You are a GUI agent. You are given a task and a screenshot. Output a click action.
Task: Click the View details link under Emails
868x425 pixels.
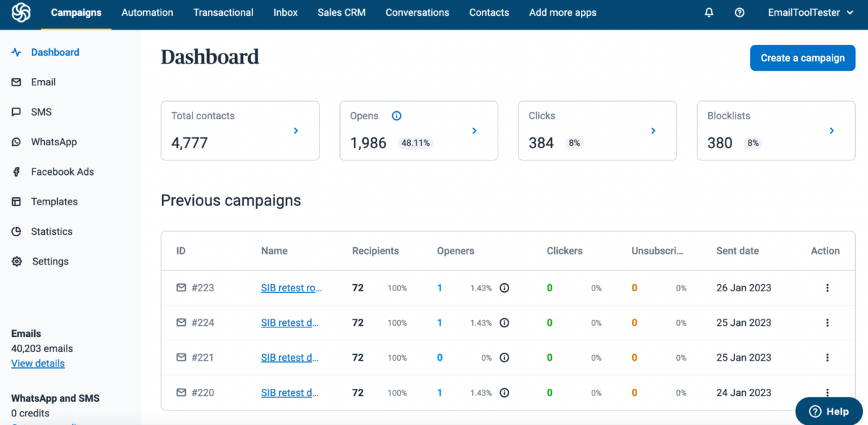pyautogui.click(x=38, y=363)
